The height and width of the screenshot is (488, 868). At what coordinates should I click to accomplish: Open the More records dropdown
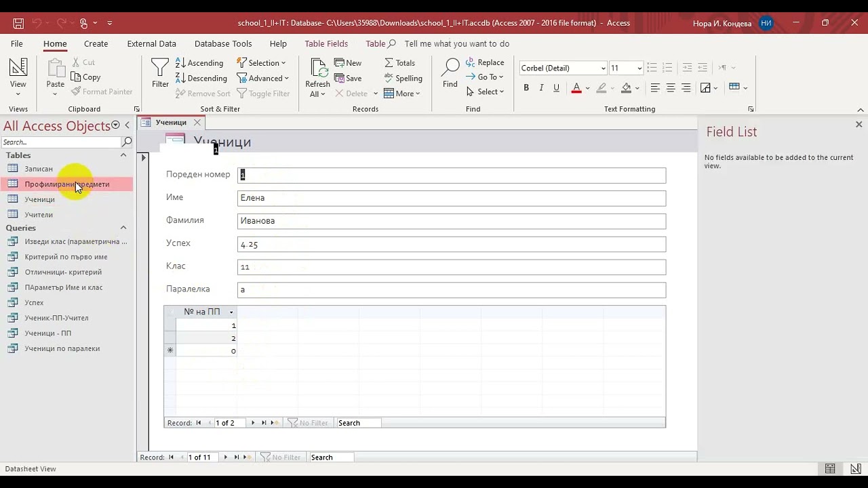(402, 94)
